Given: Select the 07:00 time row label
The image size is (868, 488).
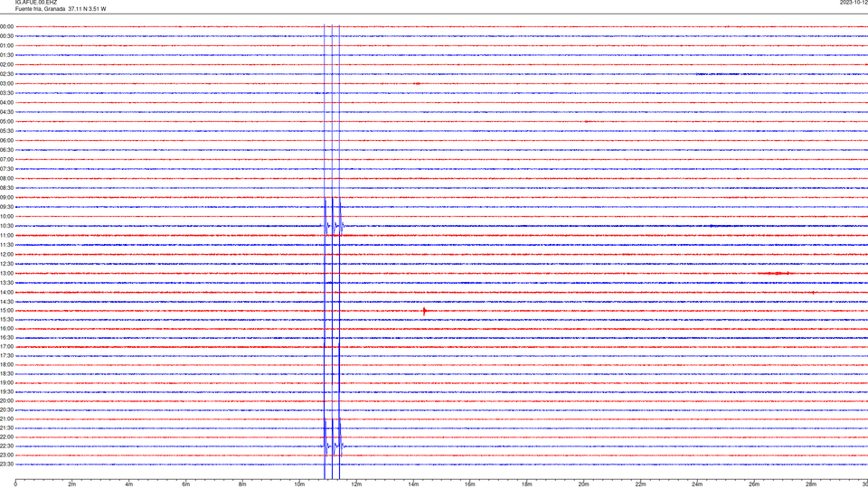Looking at the screenshot, I should (x=6, y=159).
